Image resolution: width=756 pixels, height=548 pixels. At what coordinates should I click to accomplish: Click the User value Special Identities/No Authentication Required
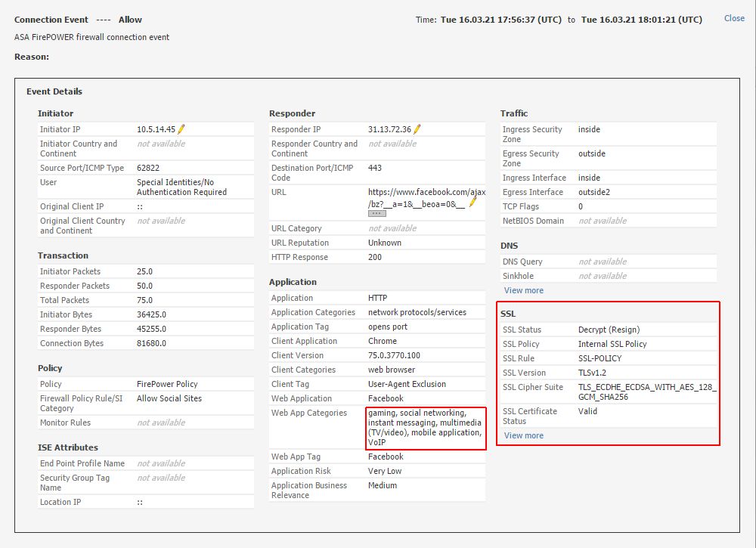click(x=181, y=187)
